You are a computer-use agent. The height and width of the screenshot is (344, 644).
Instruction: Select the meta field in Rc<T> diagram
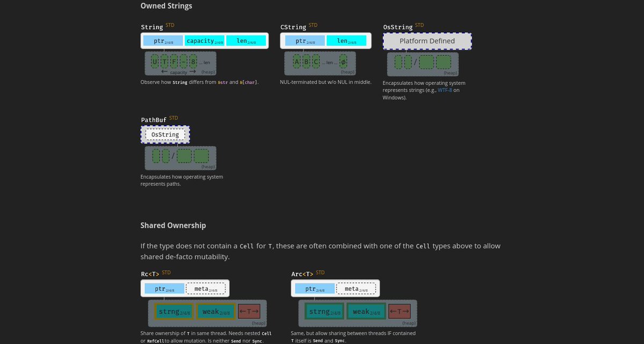206,289
